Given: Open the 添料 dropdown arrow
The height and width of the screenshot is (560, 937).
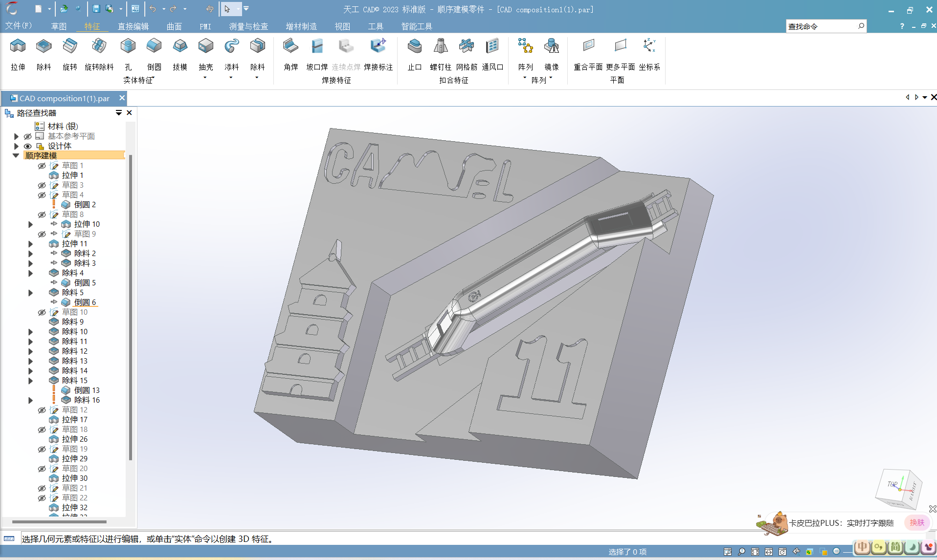Looking at the screenshot, I should click(x=231, y=78).
